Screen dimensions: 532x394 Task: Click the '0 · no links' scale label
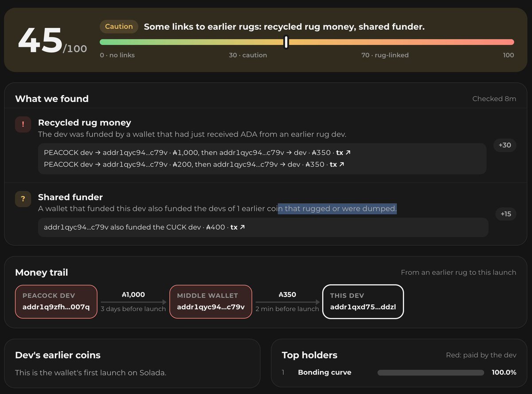pos(117,55)
